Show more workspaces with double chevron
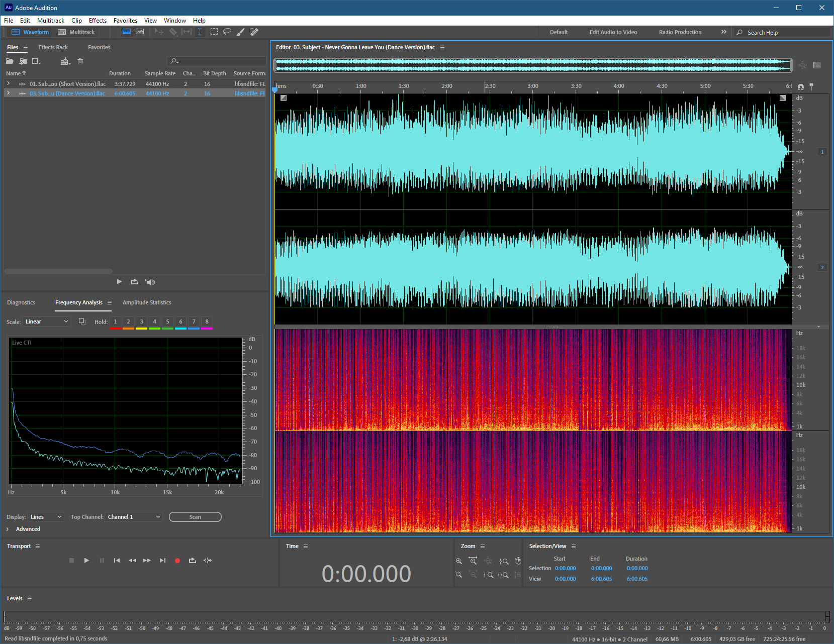The image size is (834, 644). click(724, 32)
